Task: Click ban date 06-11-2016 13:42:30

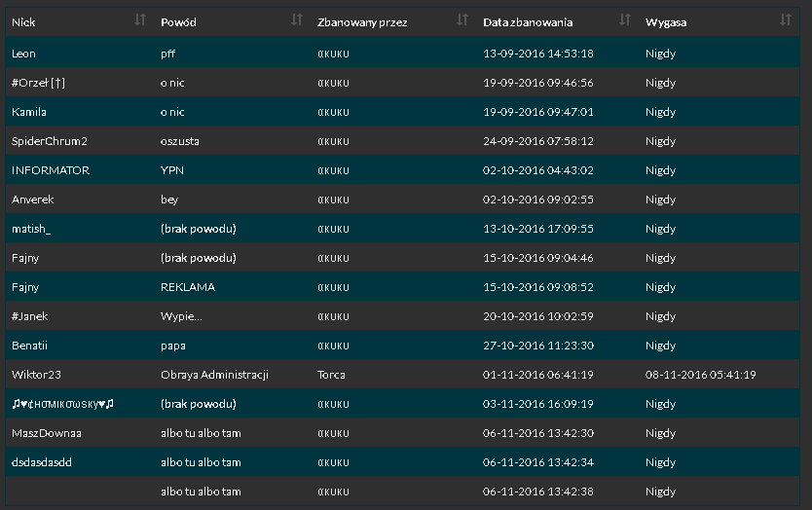Action: coord(538,433)
